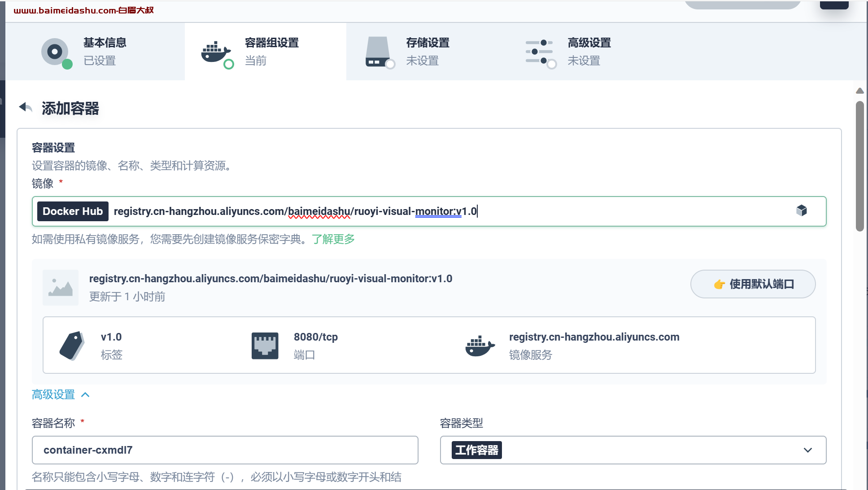868x490 pixels.
Task: Click the Docker whale icon of 容器组设置
Action: [216, 52]
